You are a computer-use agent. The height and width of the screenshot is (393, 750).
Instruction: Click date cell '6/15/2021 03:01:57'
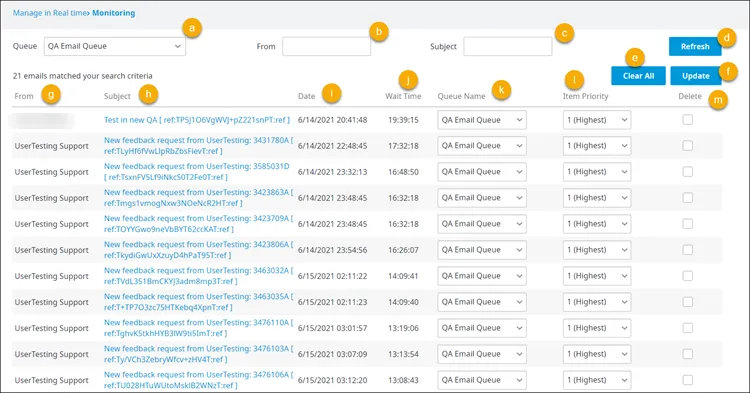332,328
